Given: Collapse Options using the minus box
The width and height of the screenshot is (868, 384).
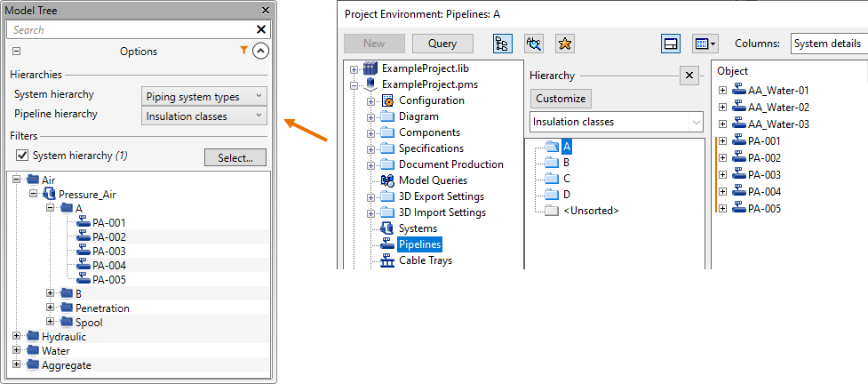Looking at the screenshot, I should pyautogui.click(x=16, y=52).
